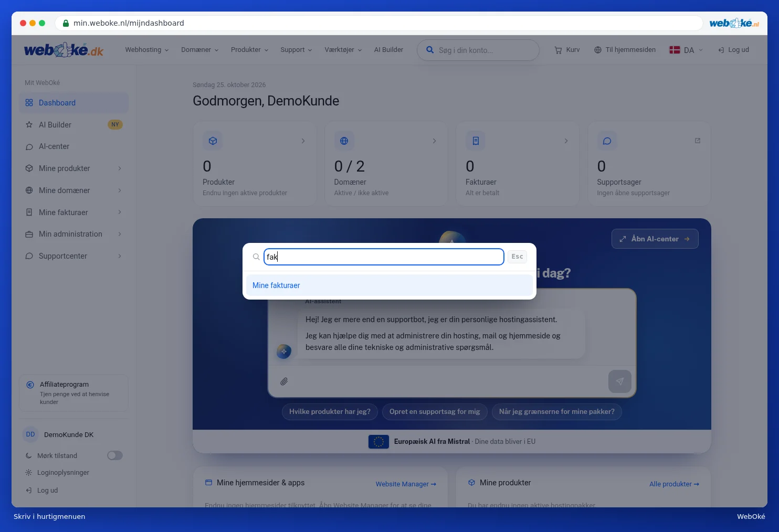Open the Webhosting top menu
Screen dimensions: 779x532
point(147,50)
